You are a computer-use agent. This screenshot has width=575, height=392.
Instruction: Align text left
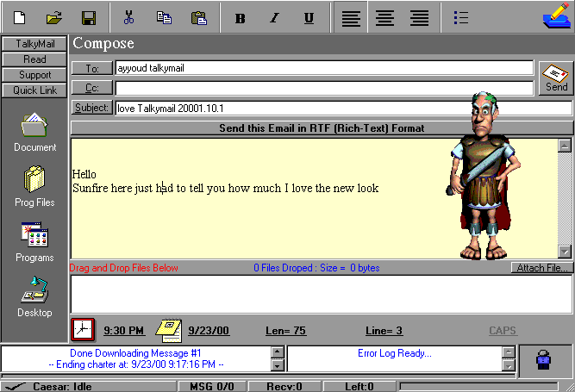pyautogui.click(x=351, y=17)
